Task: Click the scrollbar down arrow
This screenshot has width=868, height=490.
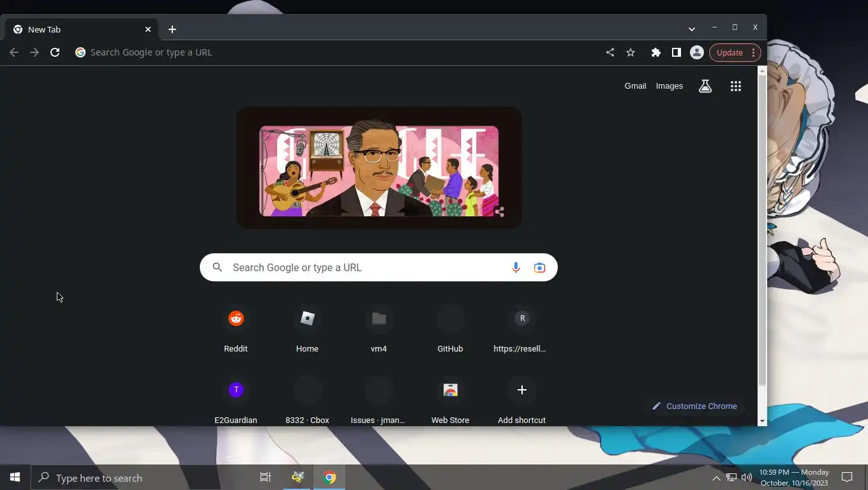Action: click(762, 421)
